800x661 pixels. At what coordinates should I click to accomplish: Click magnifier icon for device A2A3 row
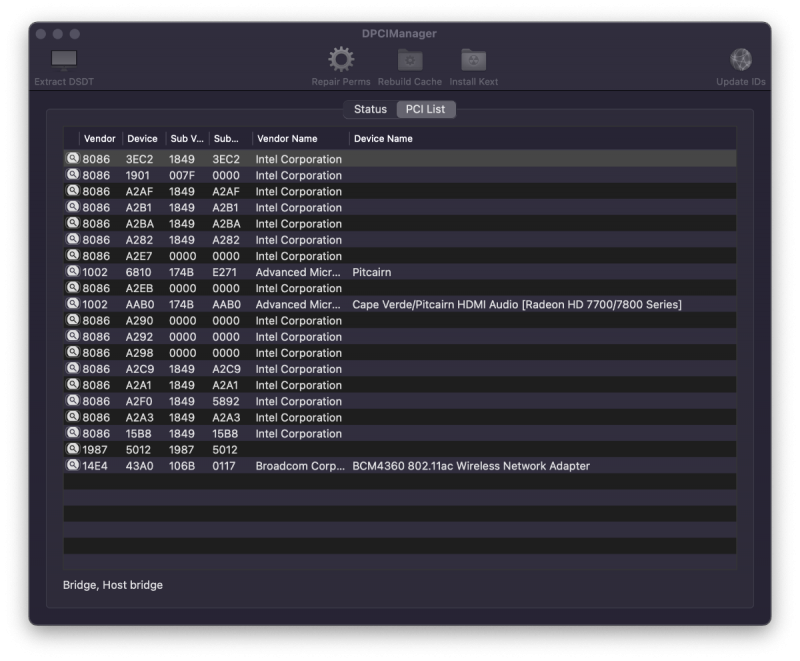(73, 417)
